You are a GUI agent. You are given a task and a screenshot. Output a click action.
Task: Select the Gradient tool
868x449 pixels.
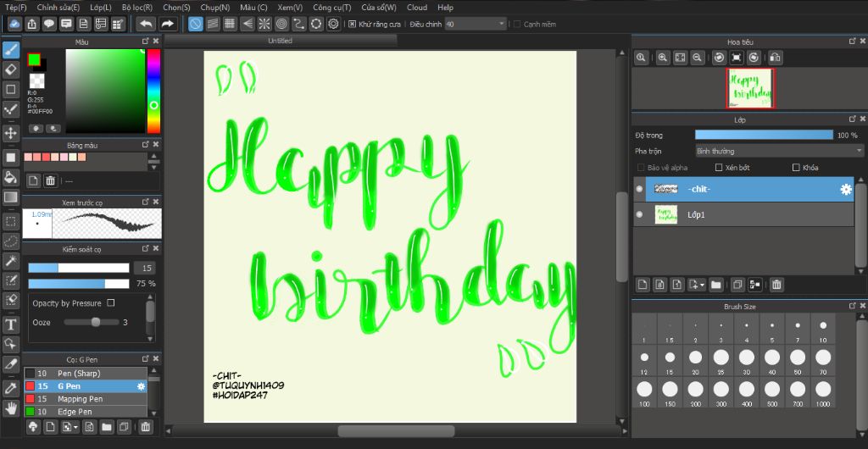pyautogui.click(x=11, y=197)
